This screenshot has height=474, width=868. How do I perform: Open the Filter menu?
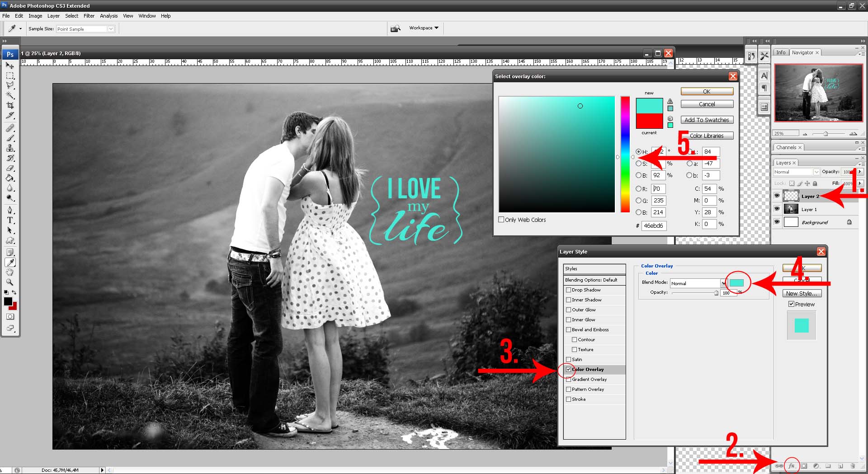(x=89, y=16)
